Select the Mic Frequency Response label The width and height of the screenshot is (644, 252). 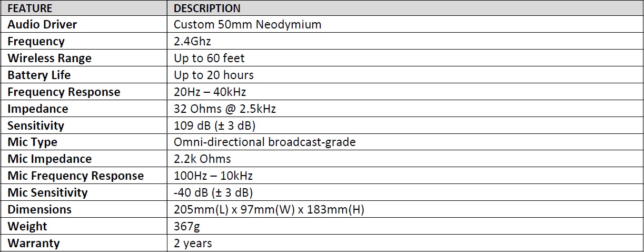[x=76, y=176]
